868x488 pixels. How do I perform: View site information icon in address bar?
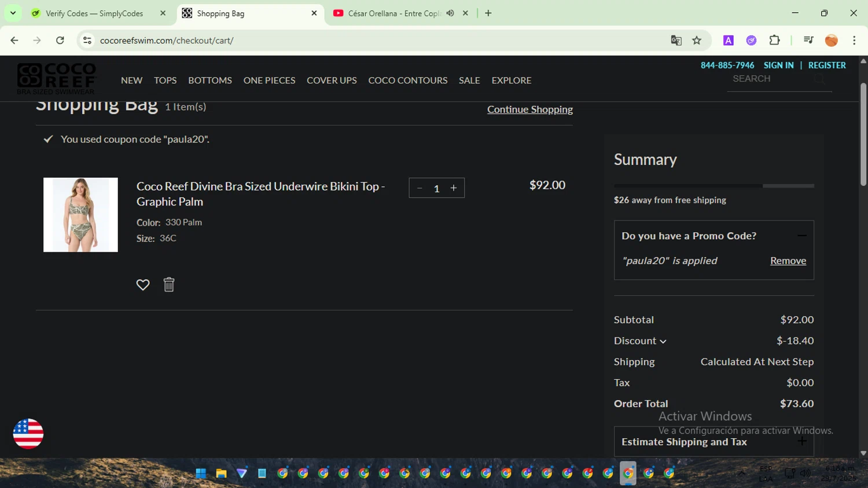point(87,41)
